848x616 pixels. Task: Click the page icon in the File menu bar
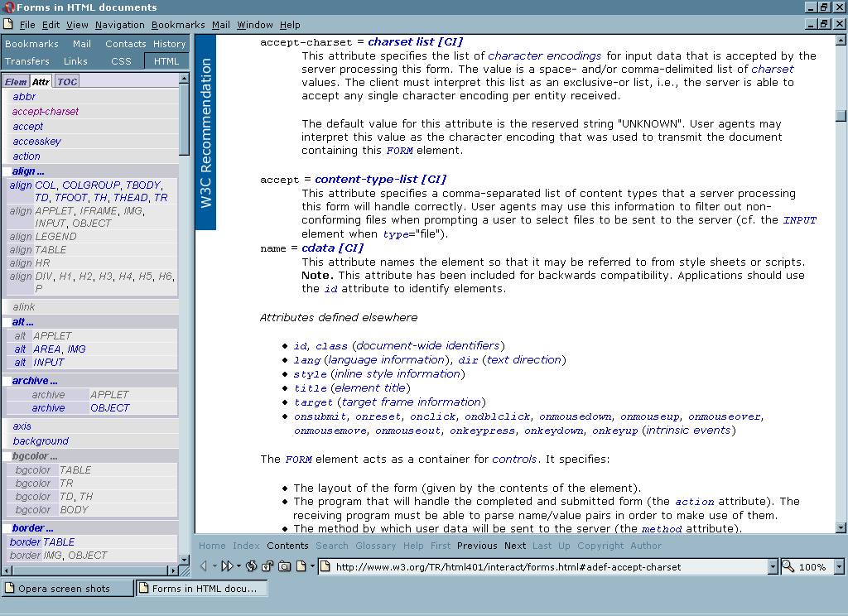click(x=8, y=25)
